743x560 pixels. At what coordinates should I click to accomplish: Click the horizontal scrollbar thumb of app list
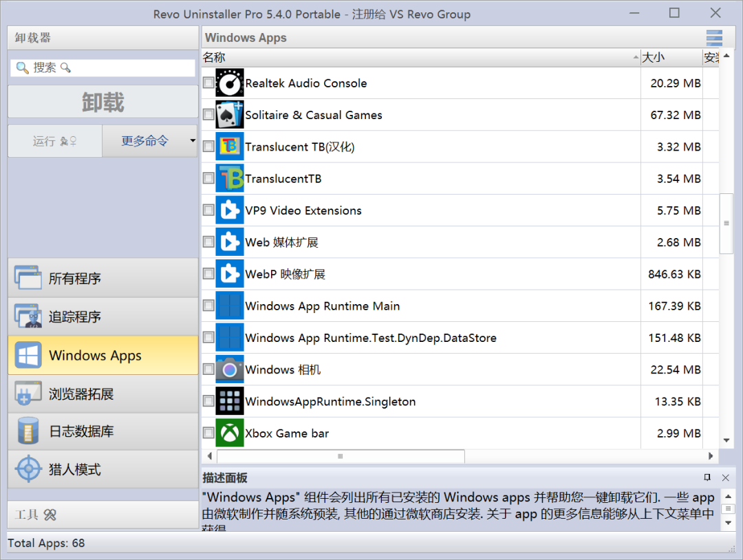tap(341, 456)
